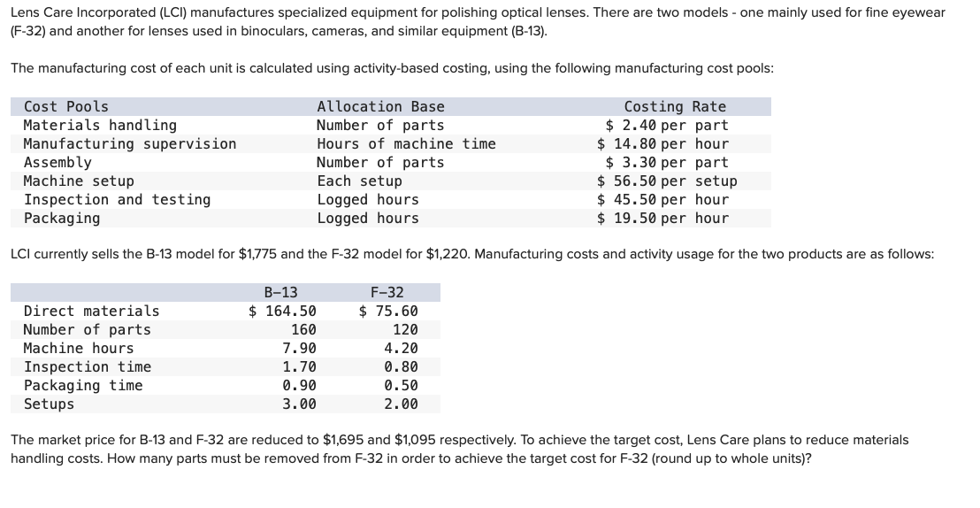Click the '160' parts value
This screenshot has height=508, width=980.
[303, 330]
